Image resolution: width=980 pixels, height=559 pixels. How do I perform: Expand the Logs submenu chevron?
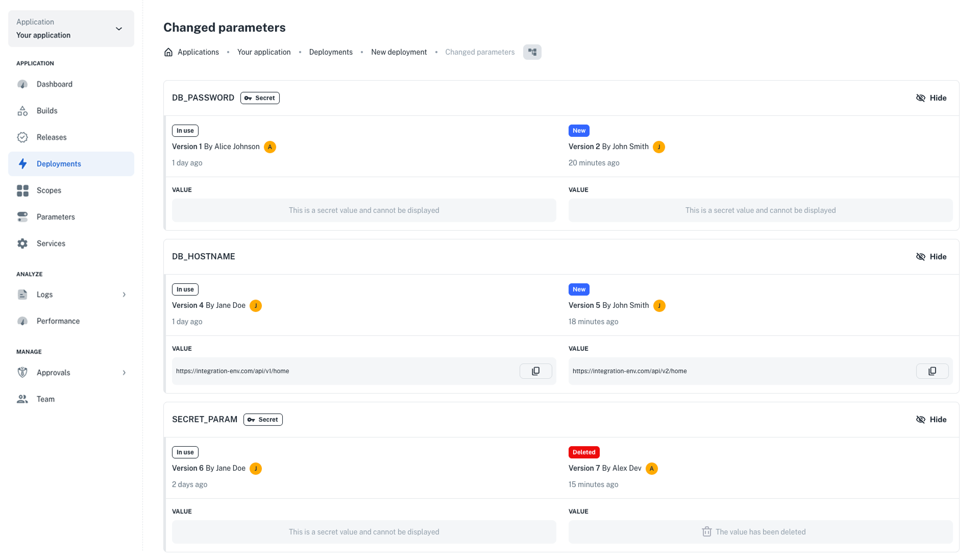(124, 295)
